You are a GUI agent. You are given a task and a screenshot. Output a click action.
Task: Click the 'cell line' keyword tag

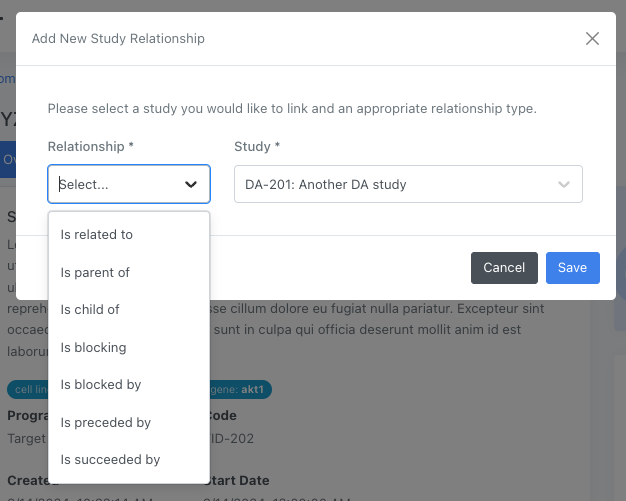[x=28, y=389]
